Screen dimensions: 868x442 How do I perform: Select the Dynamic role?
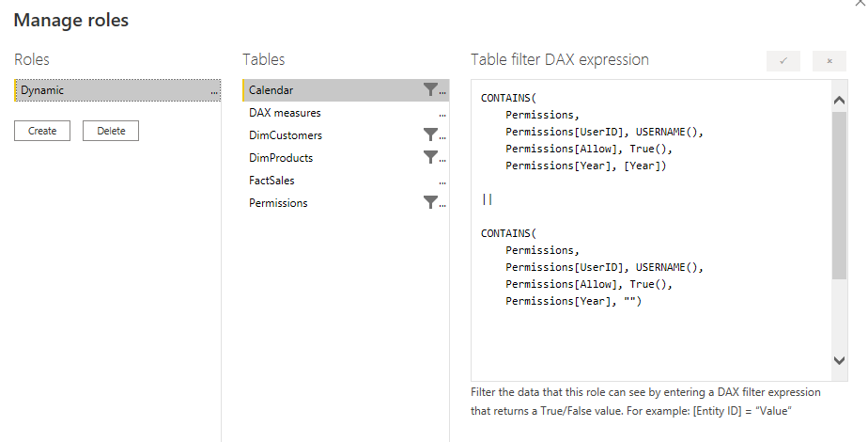[x=117, y=90]
